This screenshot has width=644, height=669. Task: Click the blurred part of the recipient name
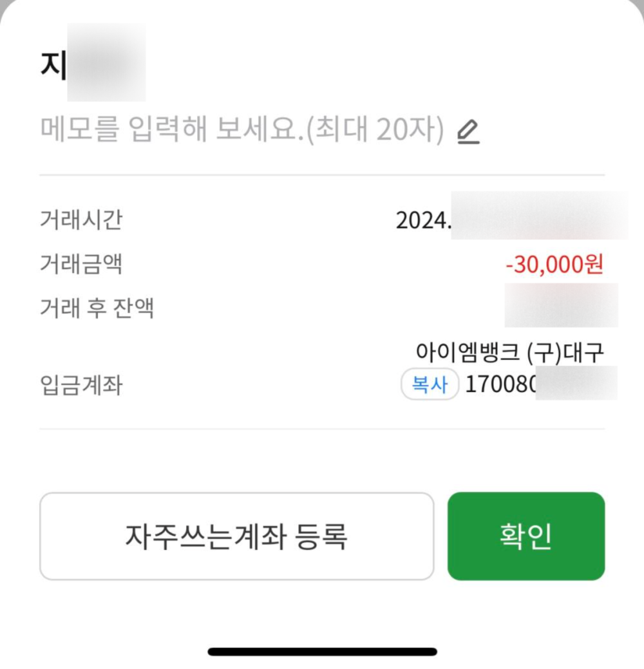pos(106,63)
